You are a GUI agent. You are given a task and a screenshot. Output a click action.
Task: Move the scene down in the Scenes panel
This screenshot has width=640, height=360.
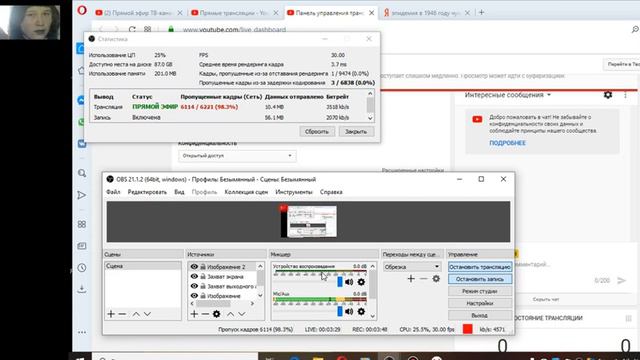(147, 314)
